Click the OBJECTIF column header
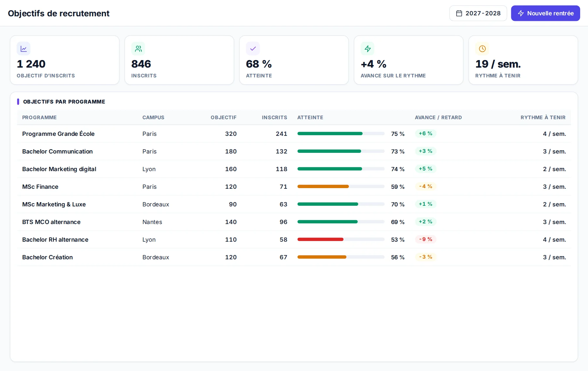Screen dimensions: 588x371 click(x=223, y=118)
